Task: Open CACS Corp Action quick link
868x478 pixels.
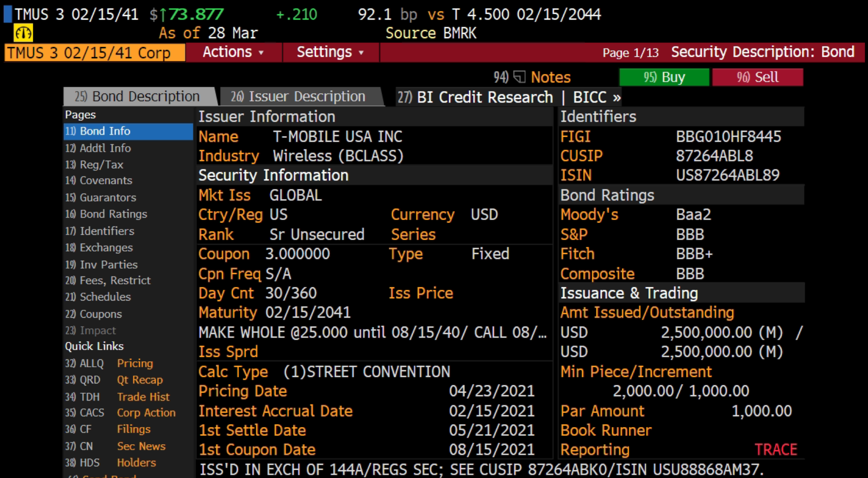Action: [120, 413]
